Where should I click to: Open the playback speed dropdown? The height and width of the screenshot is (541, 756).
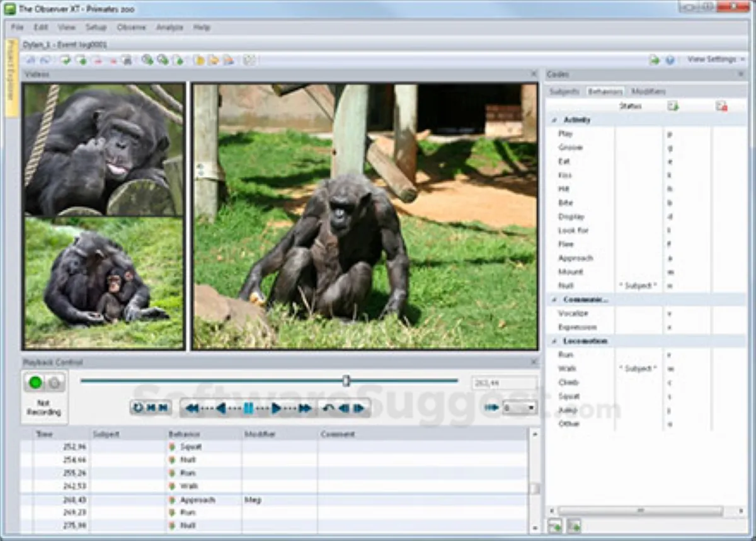click(530, 408)
